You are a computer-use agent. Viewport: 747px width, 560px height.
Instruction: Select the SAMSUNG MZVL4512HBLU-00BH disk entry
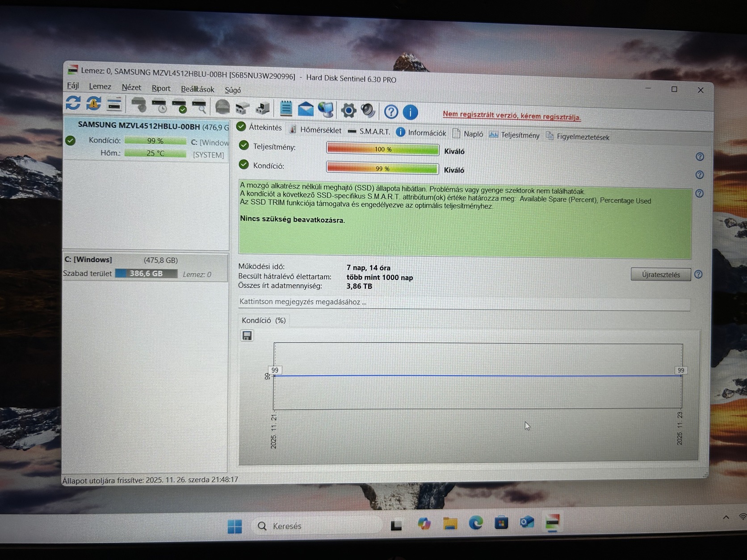click(147, 140)
